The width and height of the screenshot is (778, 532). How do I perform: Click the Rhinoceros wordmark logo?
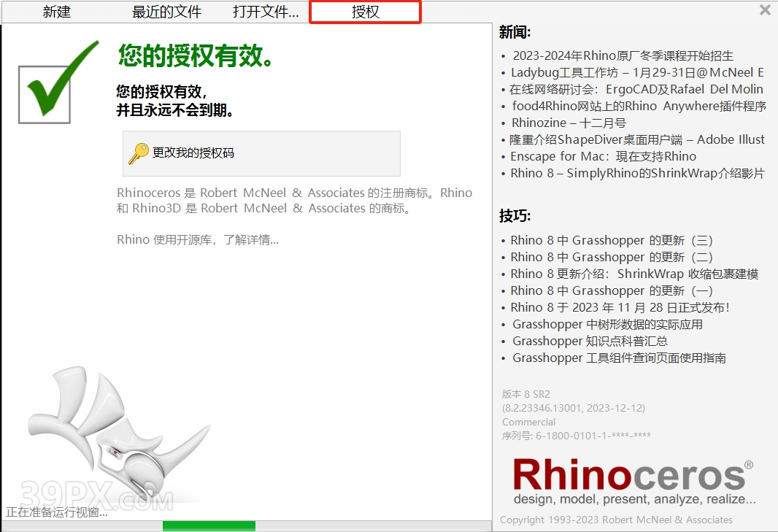point(633,475)
